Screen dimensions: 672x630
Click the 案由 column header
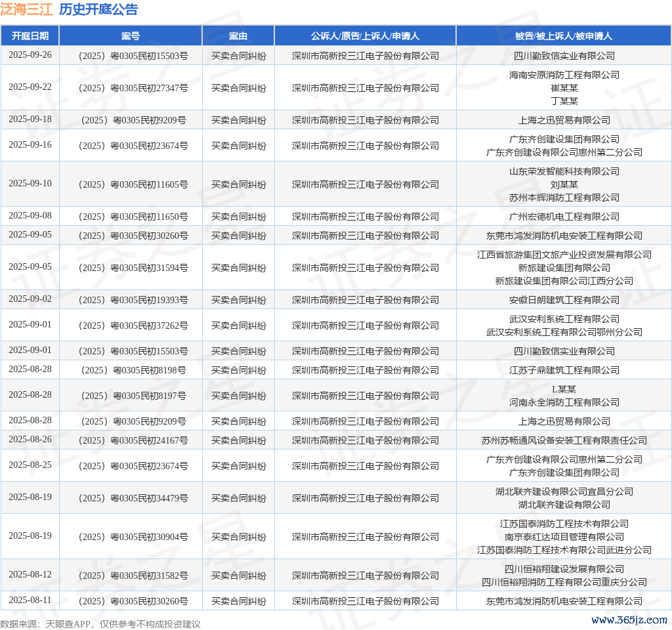(238, 36)
